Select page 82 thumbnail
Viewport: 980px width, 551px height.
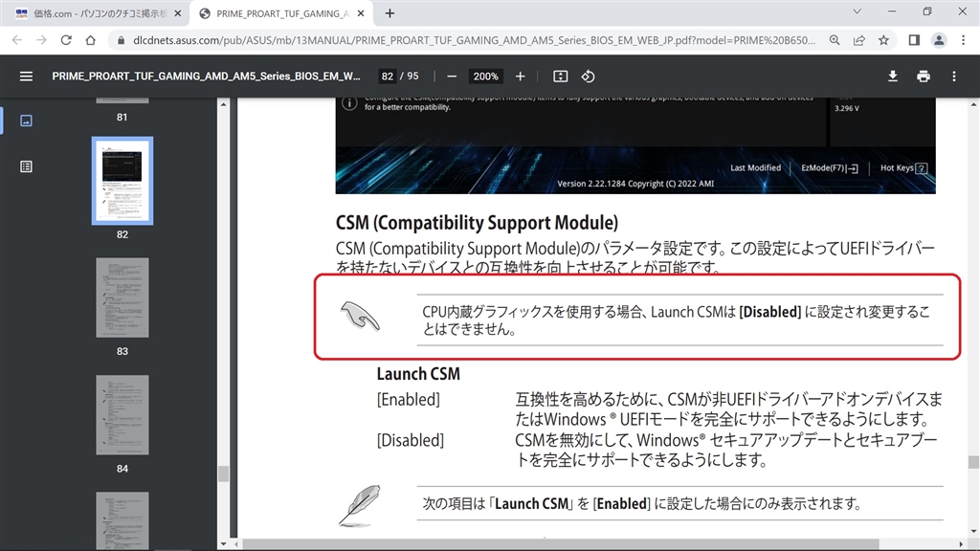pos(122,181)
